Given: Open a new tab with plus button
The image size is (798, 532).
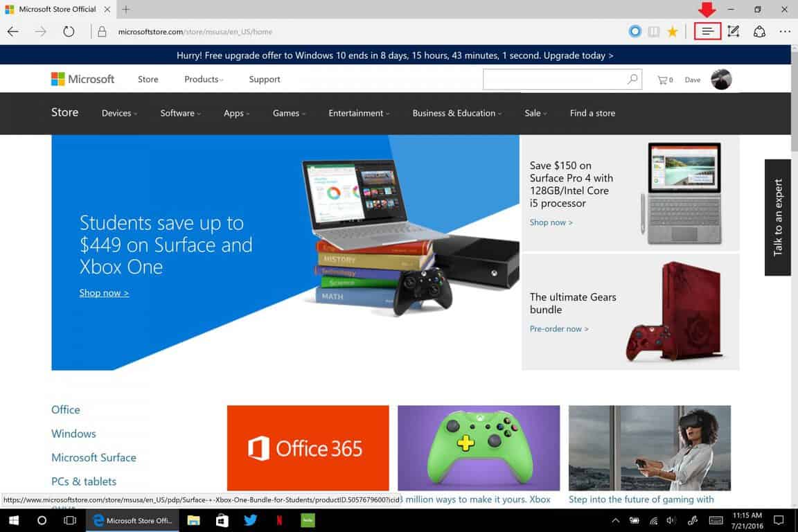Looking at the screenshot, I should (x=125, y=9).
